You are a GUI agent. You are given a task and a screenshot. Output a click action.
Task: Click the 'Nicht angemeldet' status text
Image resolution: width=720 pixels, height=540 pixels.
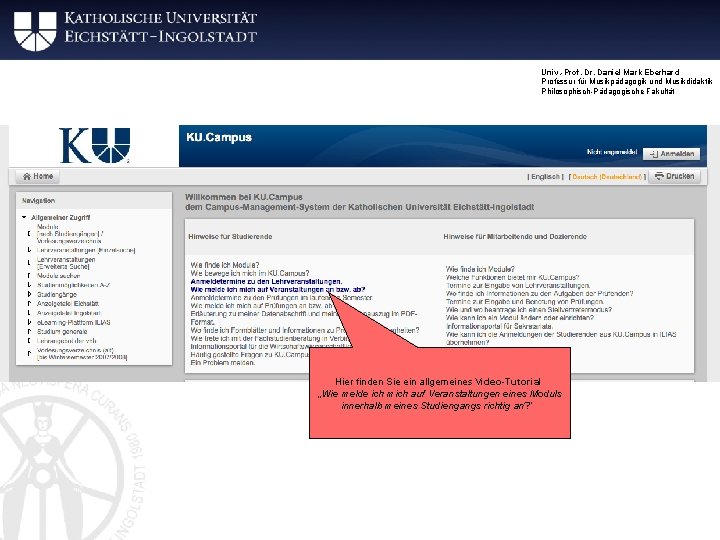tap(612, 152)
